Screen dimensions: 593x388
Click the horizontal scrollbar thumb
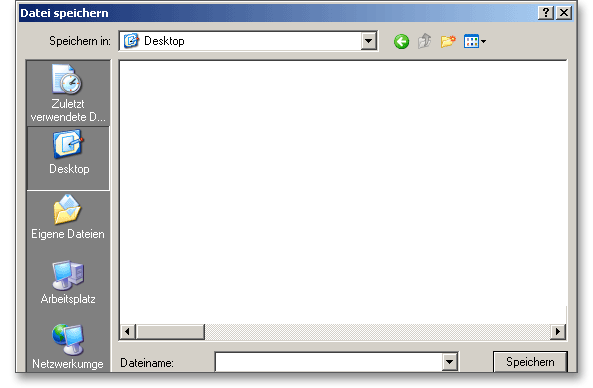170,332
